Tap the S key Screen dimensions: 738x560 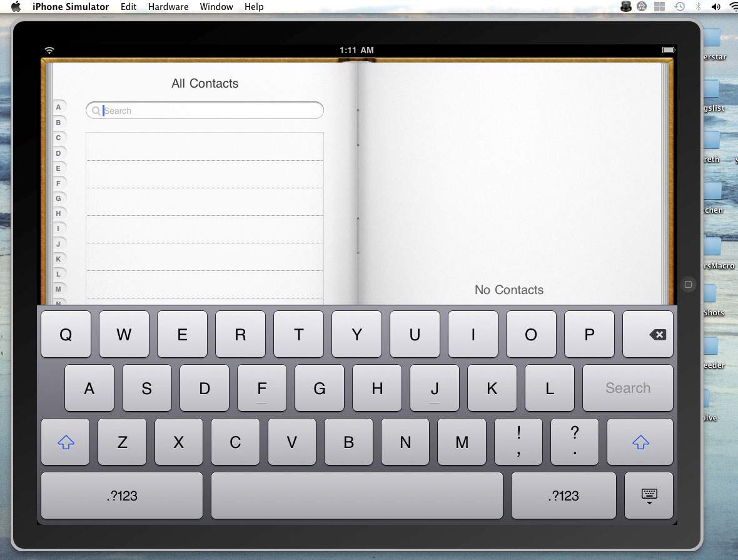(x=147, y=388)
